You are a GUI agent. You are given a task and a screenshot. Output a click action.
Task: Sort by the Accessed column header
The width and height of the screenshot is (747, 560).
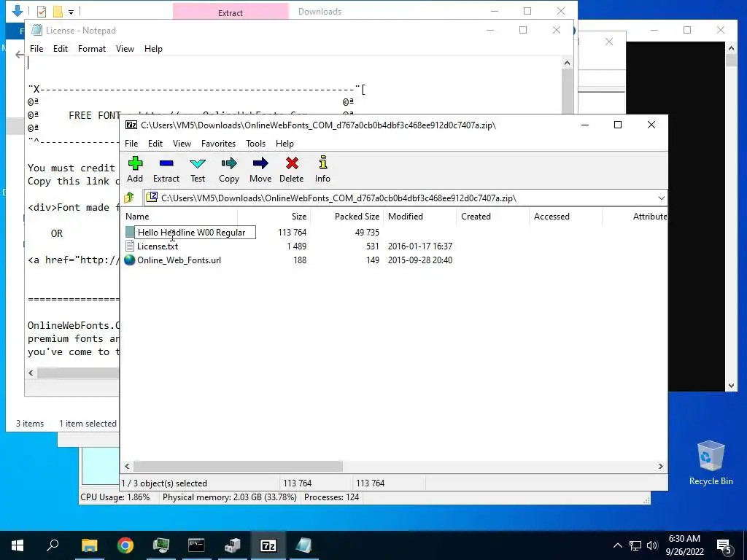tap(551, 216)
